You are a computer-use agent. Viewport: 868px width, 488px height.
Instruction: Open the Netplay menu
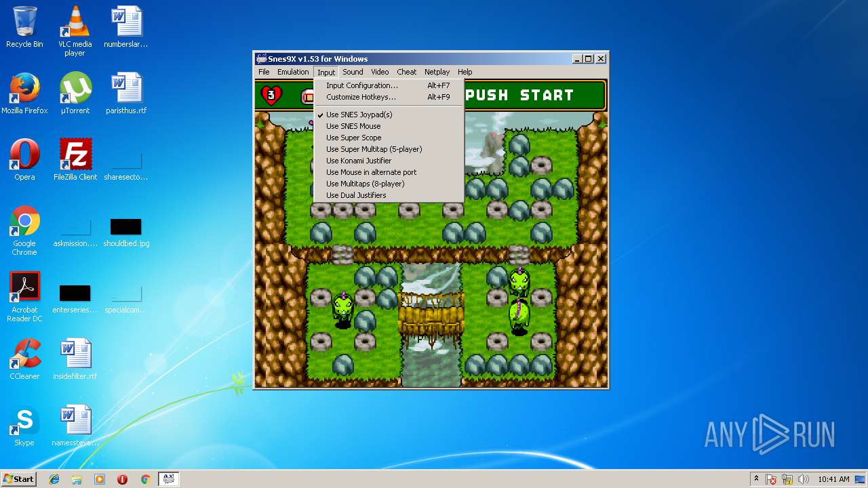point(437,72)
